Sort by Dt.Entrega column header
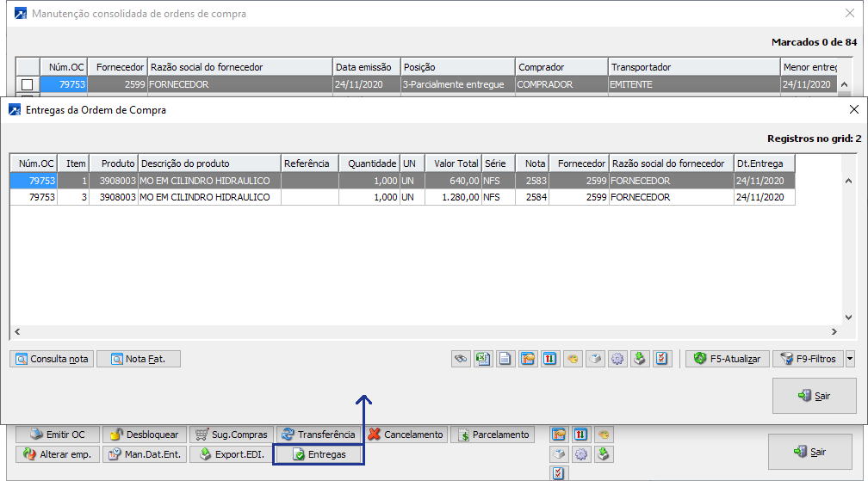Screen dimensions: 868x481 coord(765,163)
